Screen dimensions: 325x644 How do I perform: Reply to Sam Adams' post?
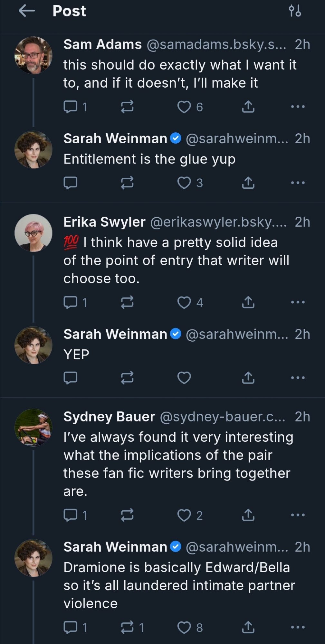tap(71, 107)
